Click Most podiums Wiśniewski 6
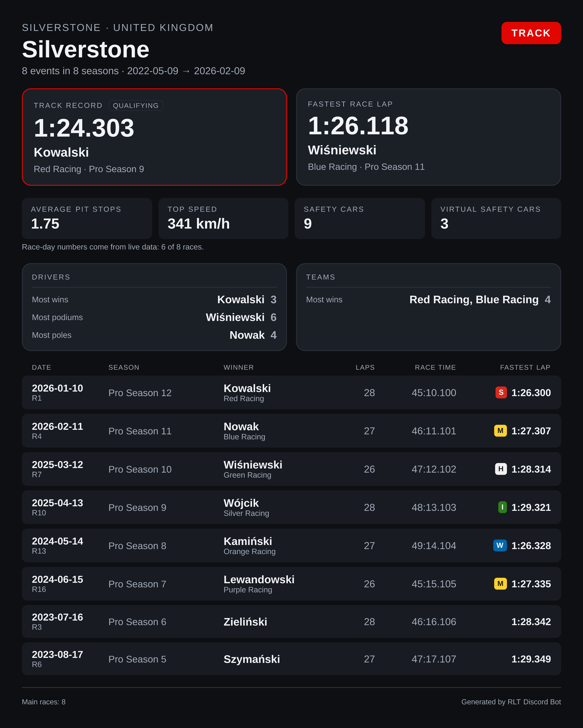The width and height of the screenshot is (583, 728). click(x=154, y=317)
